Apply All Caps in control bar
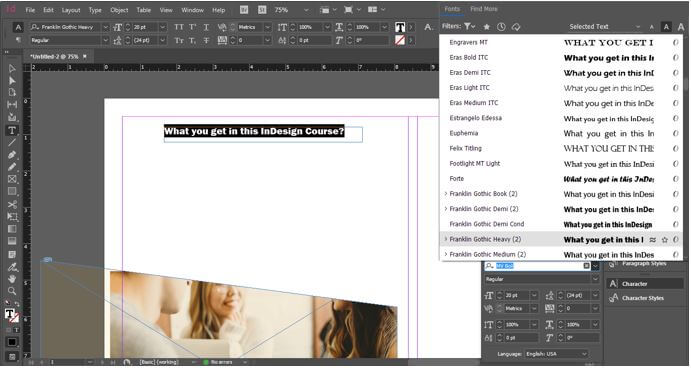The image size is (691, 368). (178, 27)
